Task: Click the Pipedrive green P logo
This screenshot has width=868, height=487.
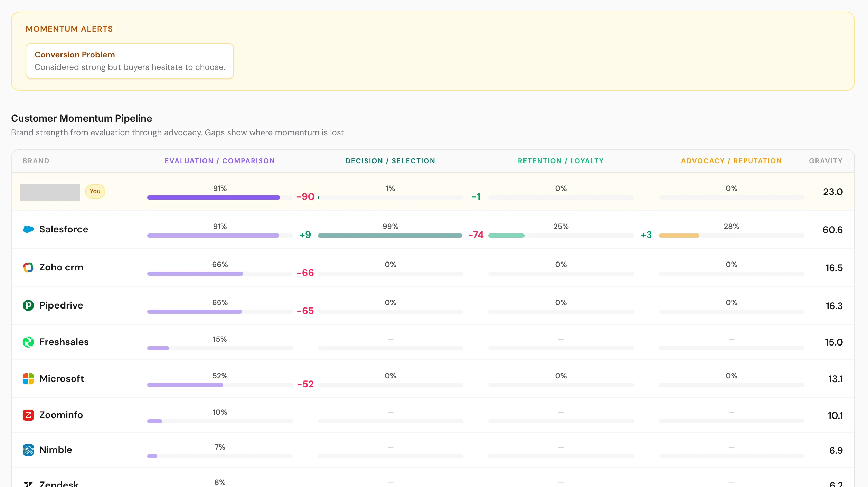Action: tap(28, 305)
